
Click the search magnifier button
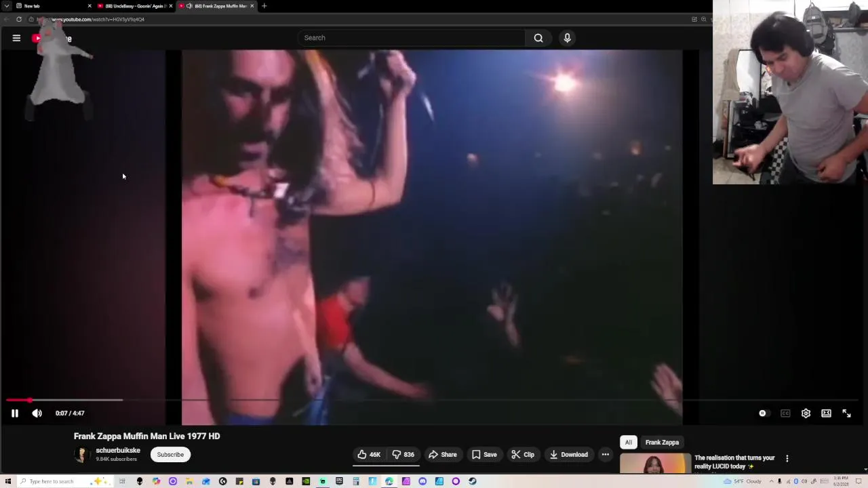click(x=538, y=38)
